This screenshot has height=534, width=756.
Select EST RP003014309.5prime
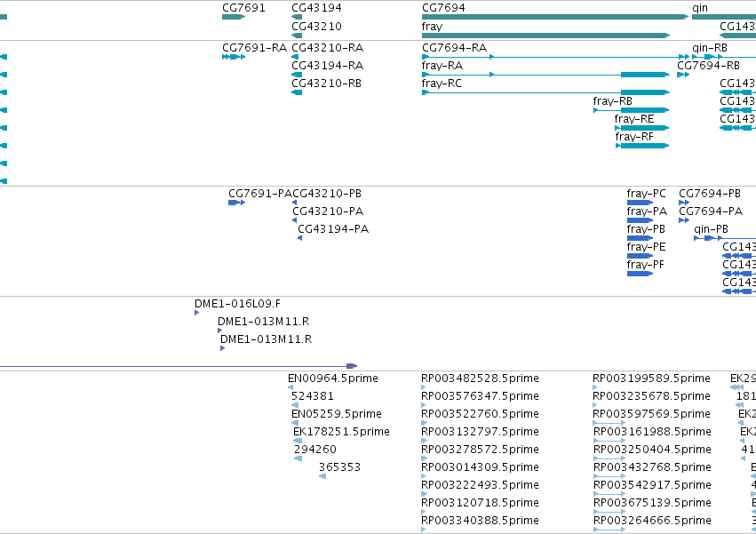click(425, 476)
